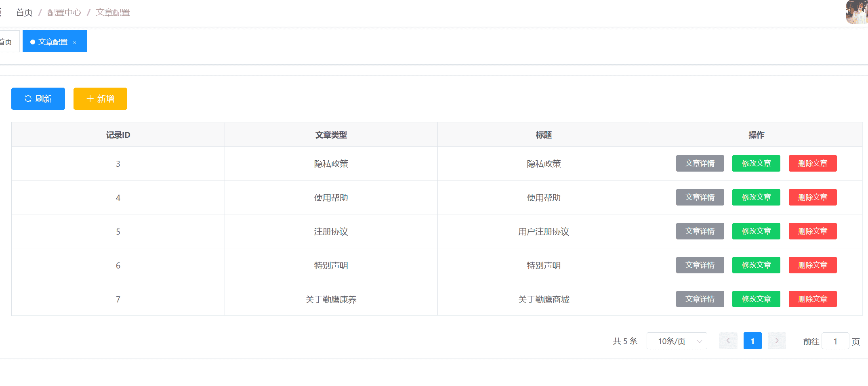Click 修改文章 for the 使用帮助 row
This screenshot has height=386, width=868.
click(x=756, y=197)
